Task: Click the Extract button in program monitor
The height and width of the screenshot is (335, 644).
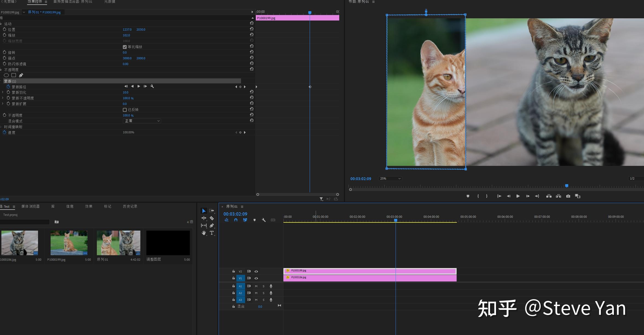Action: tap(558, 196)
